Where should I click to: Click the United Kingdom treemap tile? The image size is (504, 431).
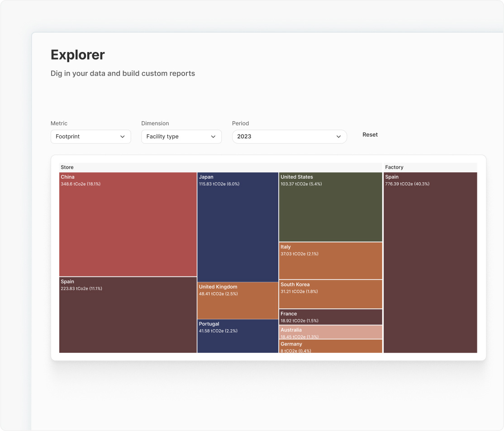pos(238,300)
